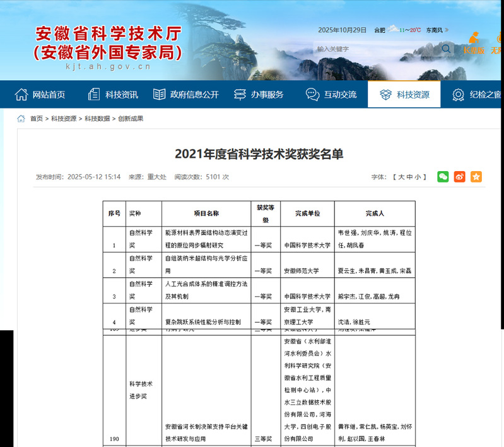The height and width of the screenshot is (447, 504).
Task: Open the 办事服务 navigation menu
Action: coord(259,95)
